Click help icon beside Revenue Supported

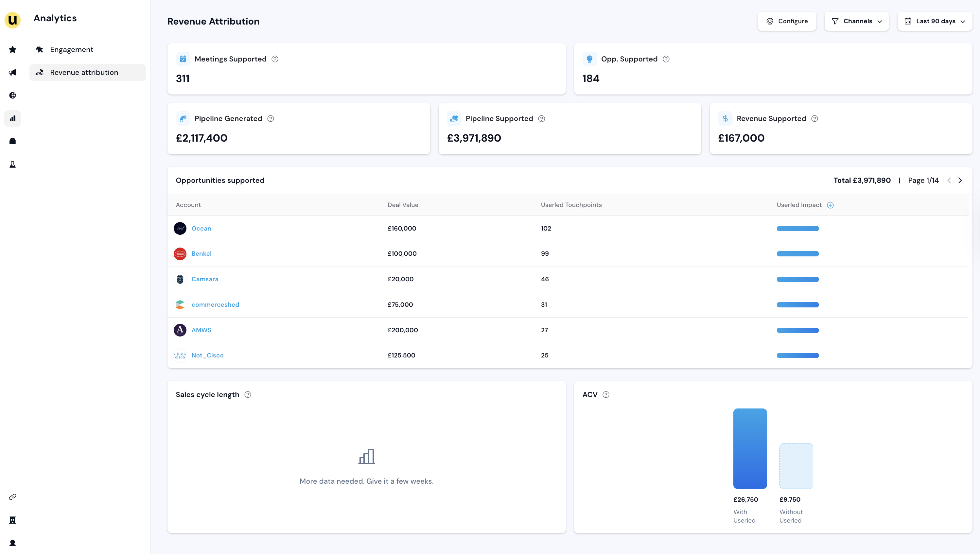(814, 119)
